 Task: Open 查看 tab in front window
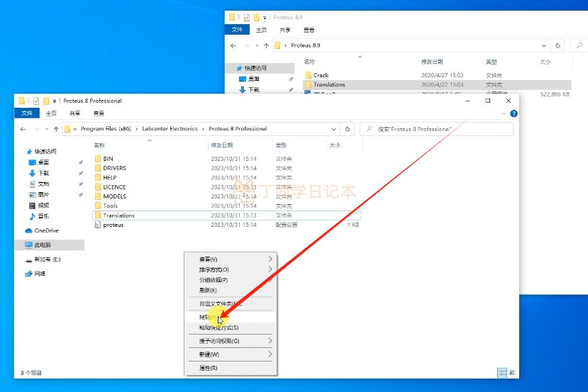coord(99,113)
